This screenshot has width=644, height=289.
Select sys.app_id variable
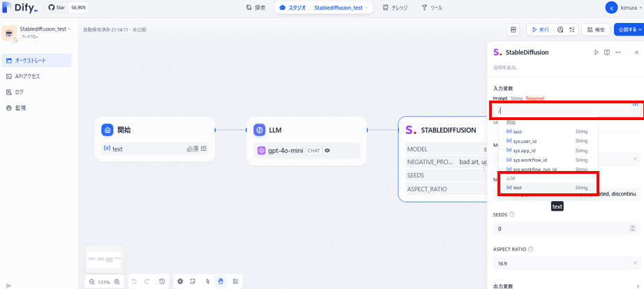coord(548,151)
